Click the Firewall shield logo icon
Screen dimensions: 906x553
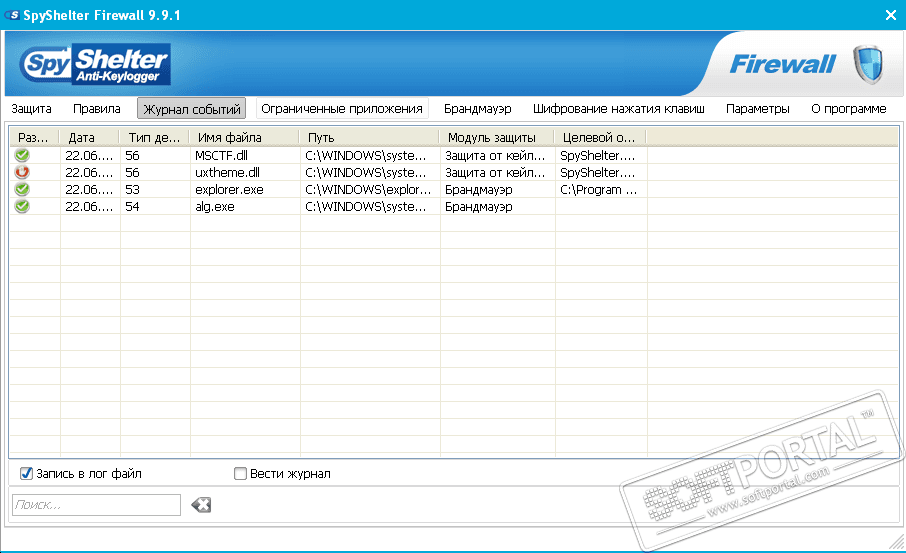pyautogui.click(x=868, y=64)
